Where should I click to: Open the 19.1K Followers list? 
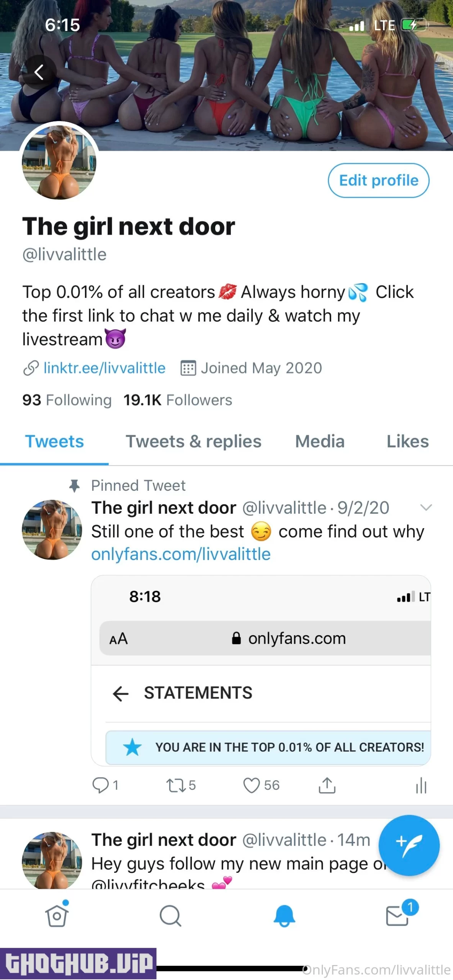coord(178,400)
